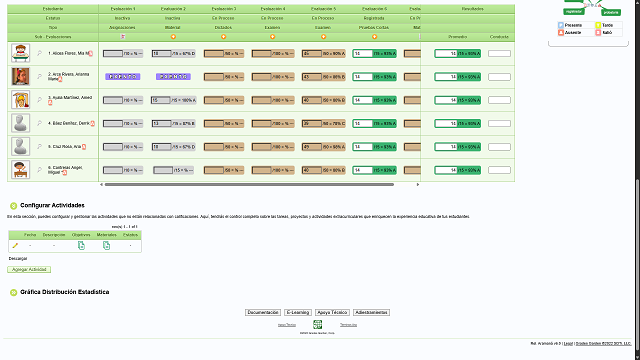Screen dimensions: 640x360
Task: Open magnifier icon for student 1 Alicea Flores
Action: tap(39, 53)
